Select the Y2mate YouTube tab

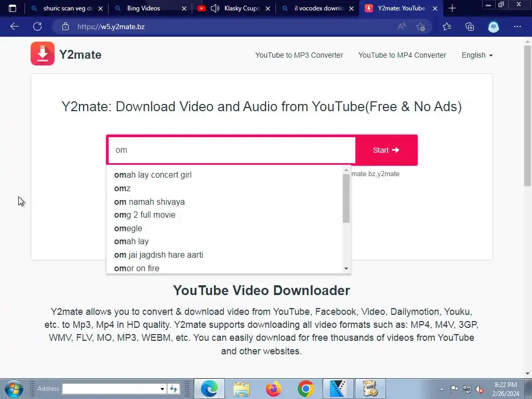click(x=402, y=8)
